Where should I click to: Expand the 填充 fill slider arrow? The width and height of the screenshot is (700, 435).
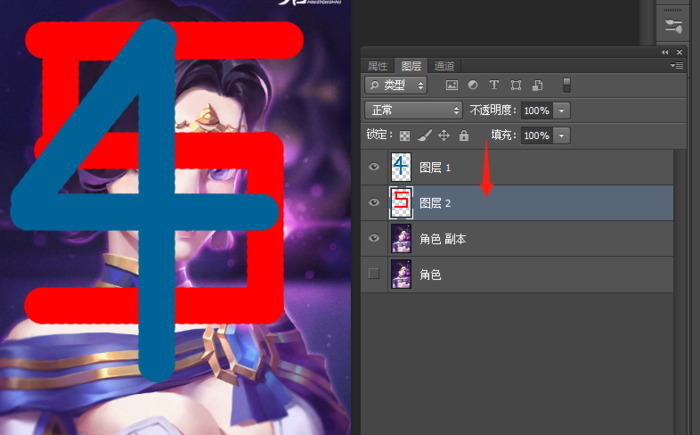pyautogui.click(x=562, y=135)
